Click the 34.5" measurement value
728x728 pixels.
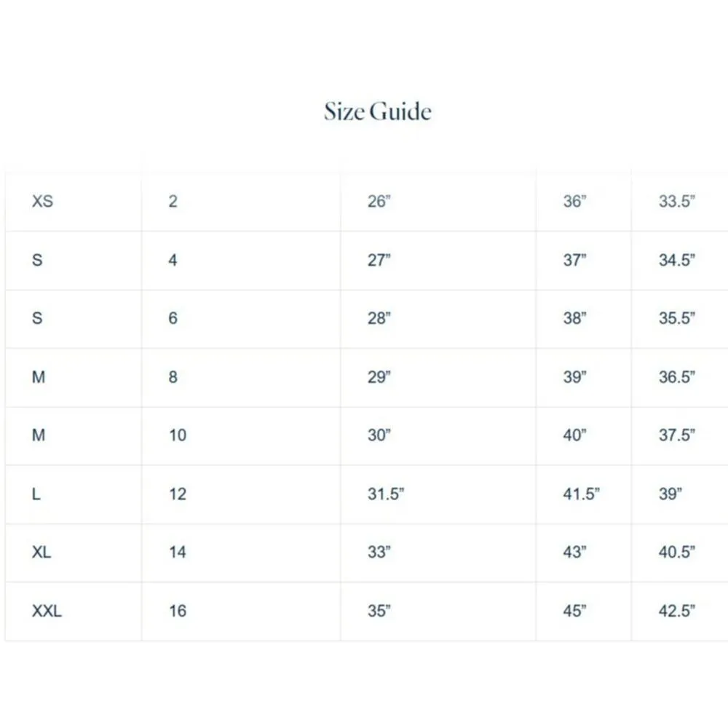(677, 260)
